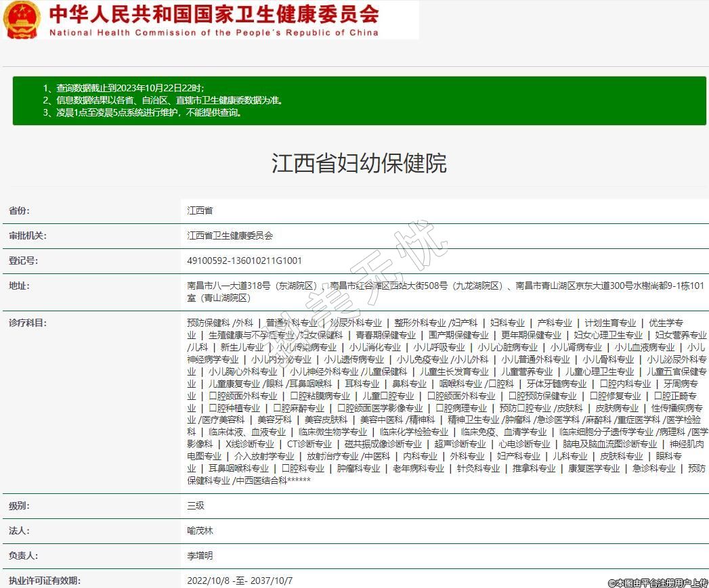Click the 江西省 province value
This screenshot has height=588, width=709.
click(x=200, y=211)
